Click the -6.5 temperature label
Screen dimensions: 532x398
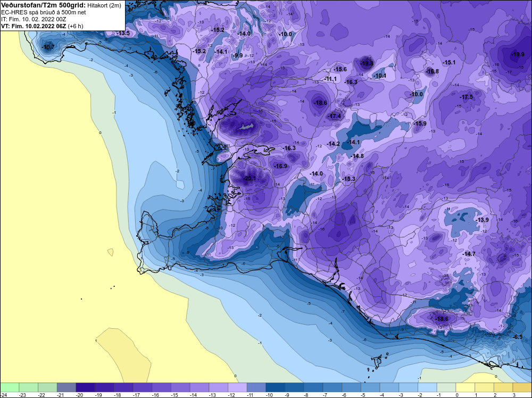click(518, 337)
